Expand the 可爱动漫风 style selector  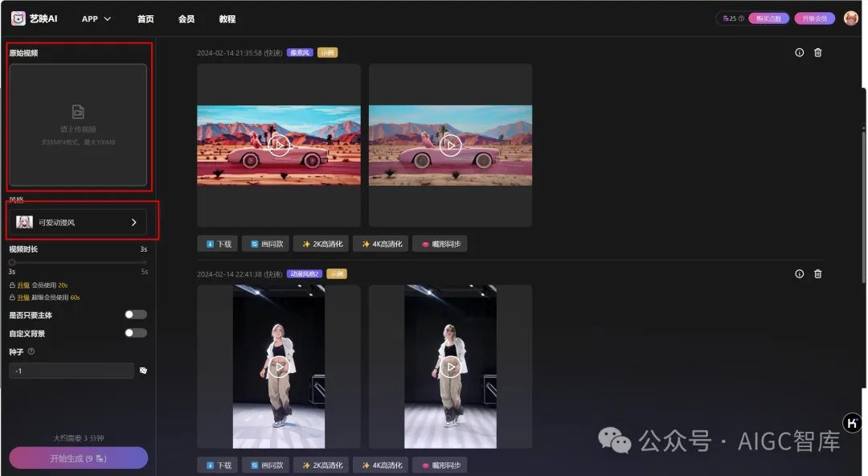78,222
